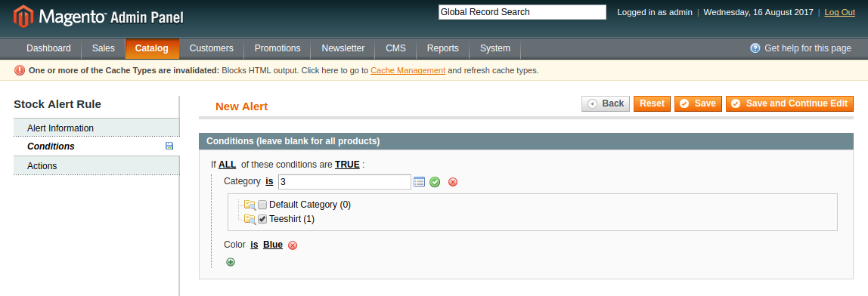Click the Magento logo icon
The width and height of the screenshot is (868, 296).
point(23,17)
